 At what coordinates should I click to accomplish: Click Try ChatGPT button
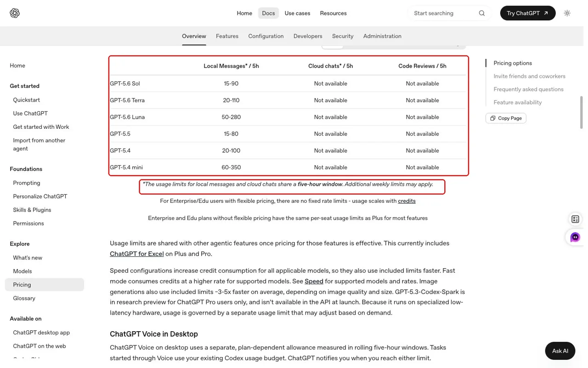coord(527,13)
